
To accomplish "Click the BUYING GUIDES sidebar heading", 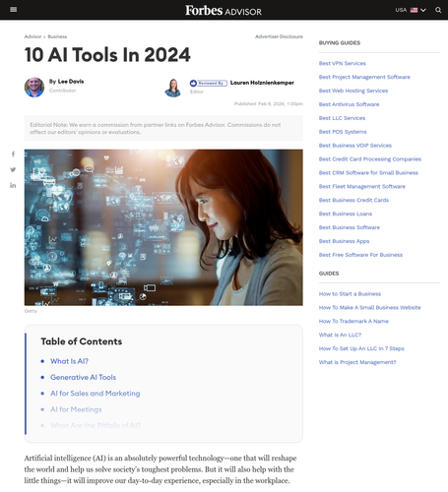I will [340, 43].
